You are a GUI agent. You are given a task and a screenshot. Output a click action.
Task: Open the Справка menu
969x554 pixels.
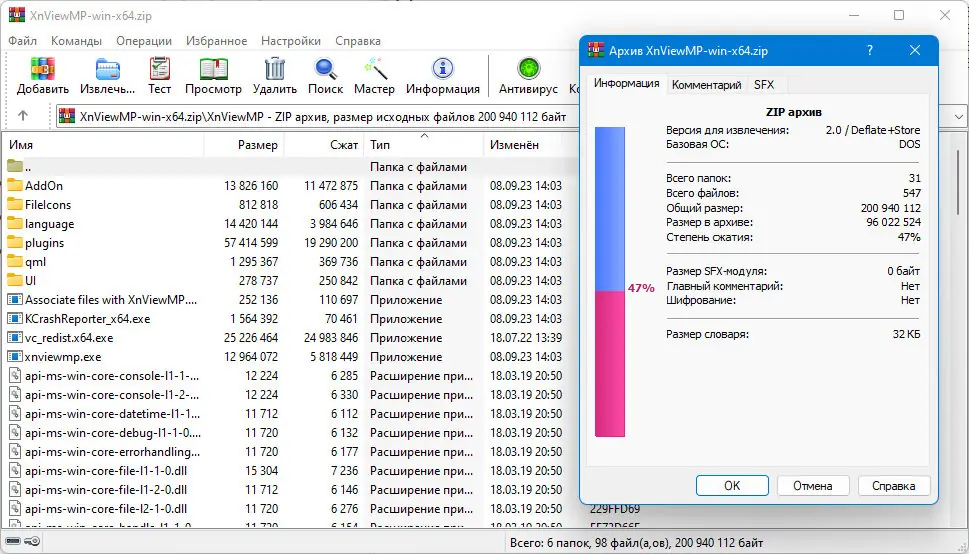(358, 41)
